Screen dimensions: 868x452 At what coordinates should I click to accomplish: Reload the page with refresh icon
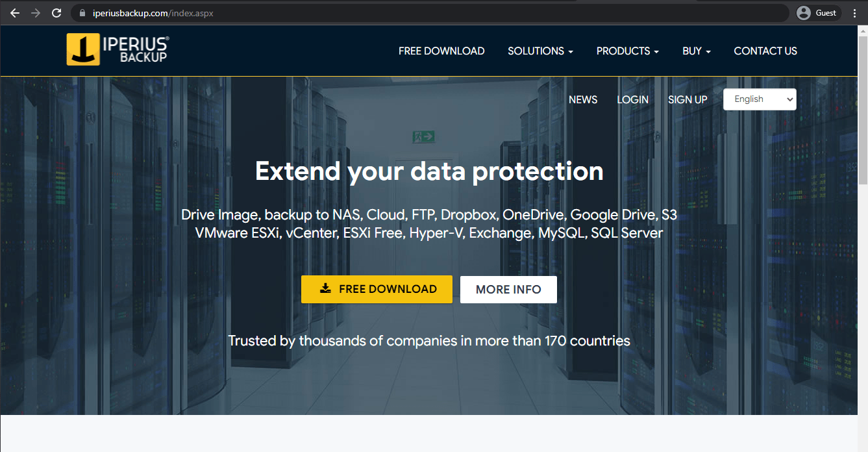coord(56,13)
